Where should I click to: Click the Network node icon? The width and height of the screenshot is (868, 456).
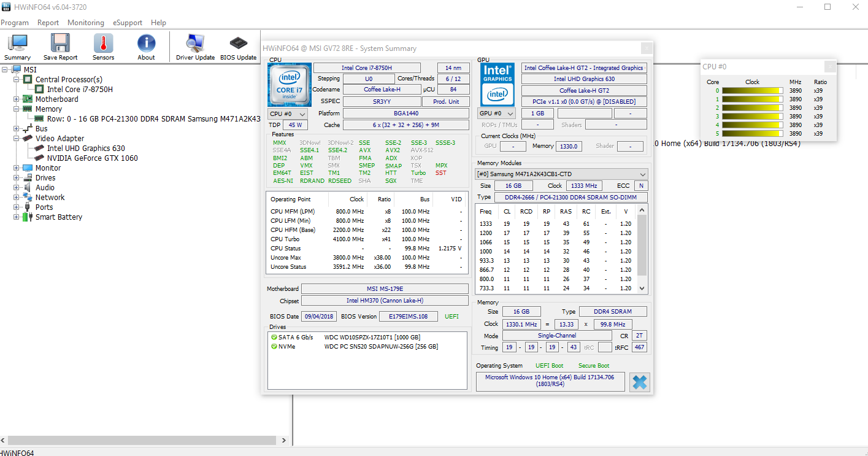[x=27, y=197]
